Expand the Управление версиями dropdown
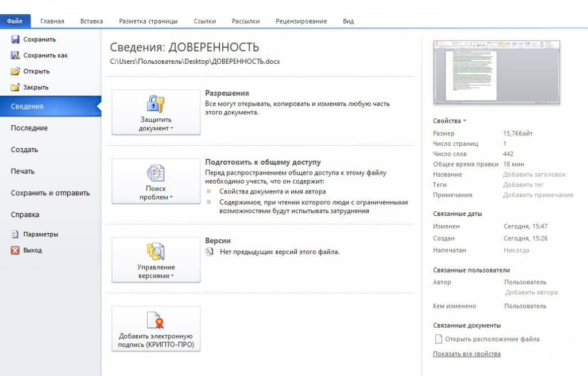Viewport: 588px width, 376px height. point(156,260)
